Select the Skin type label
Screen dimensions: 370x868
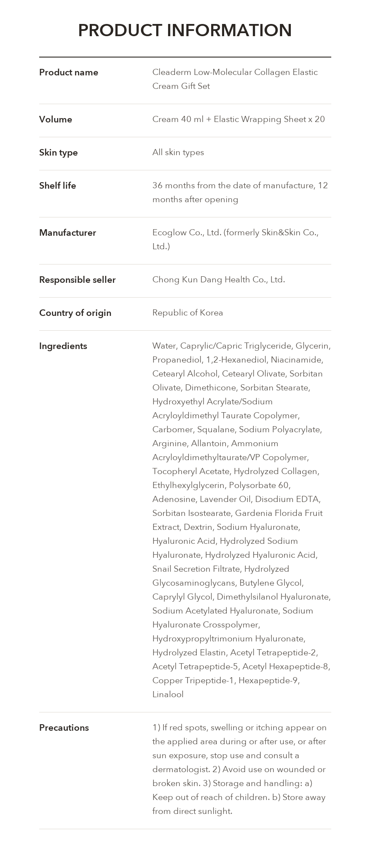pos(58,153)
